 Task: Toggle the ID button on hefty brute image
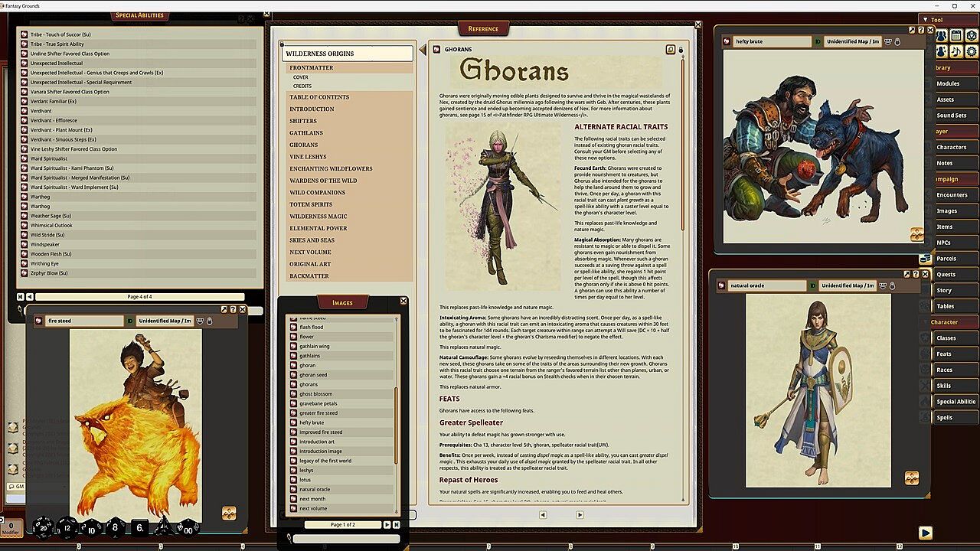[x=818, y=41]
